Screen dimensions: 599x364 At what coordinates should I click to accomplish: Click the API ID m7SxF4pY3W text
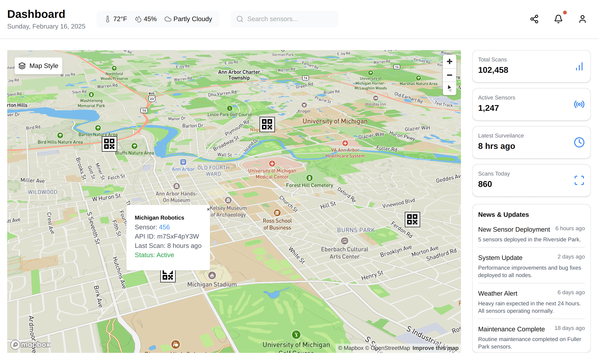167,236
